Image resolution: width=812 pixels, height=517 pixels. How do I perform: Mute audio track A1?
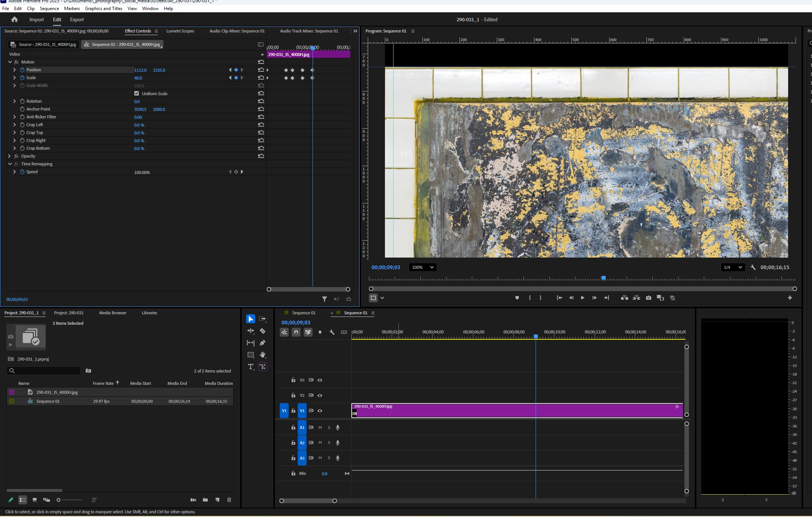point(320,427)
